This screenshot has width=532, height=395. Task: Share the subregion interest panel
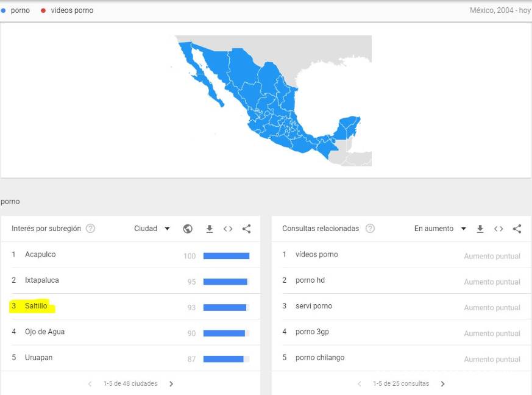pyautogui.click(x=246, y=229)
